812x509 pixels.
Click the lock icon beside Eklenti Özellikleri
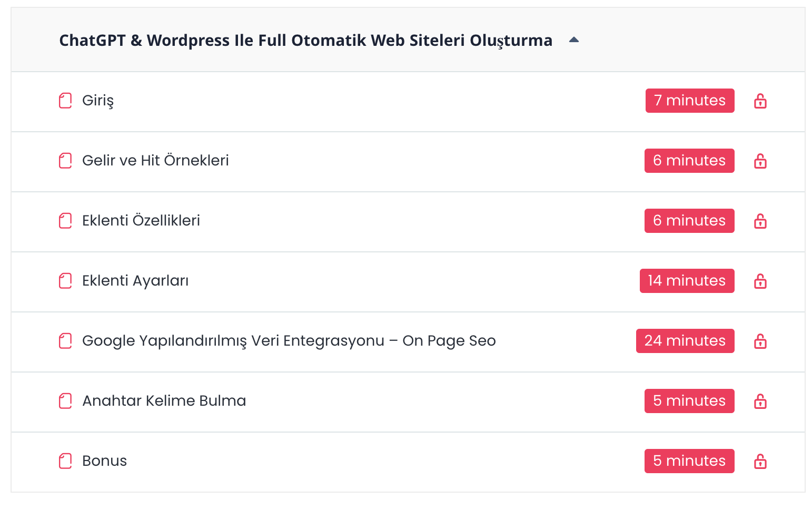point(760,221)
